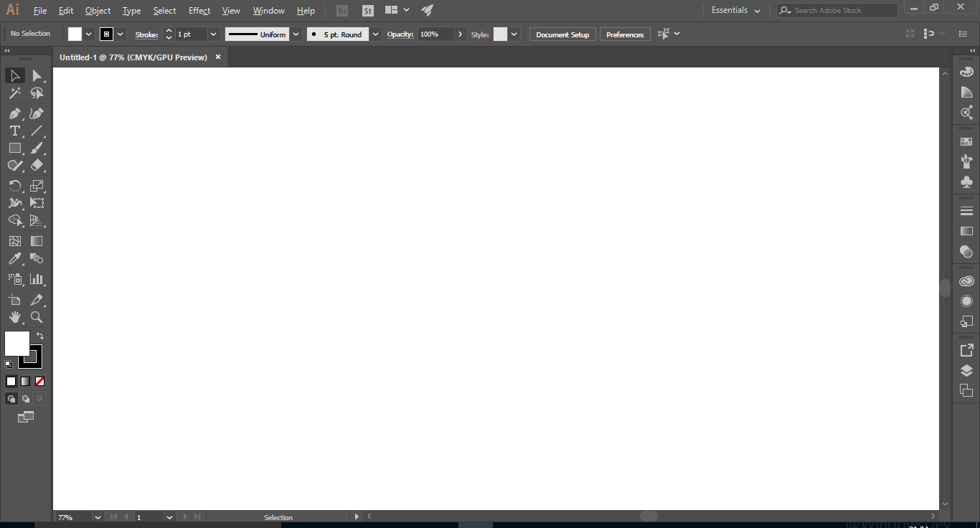980x528 pixels.
Task: Swap fill and stroke colors
Action: click(x=40, y=336)
